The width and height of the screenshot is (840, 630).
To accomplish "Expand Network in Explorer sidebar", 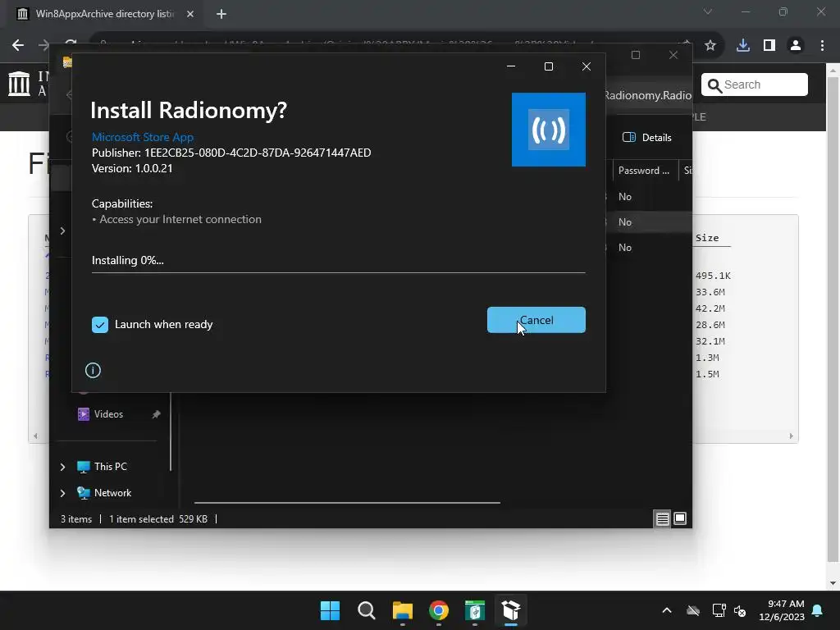I will (62, 493).
